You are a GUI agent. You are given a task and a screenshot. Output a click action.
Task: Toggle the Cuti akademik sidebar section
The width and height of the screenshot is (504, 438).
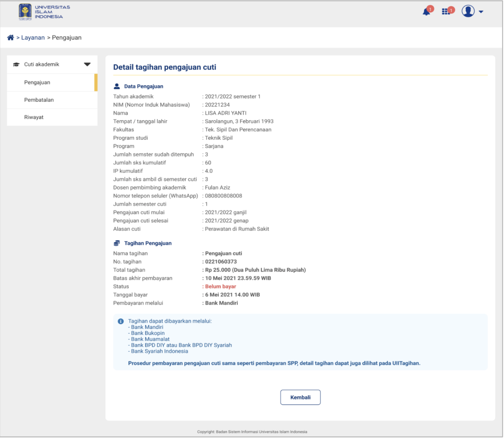click(x=42, y=64)
